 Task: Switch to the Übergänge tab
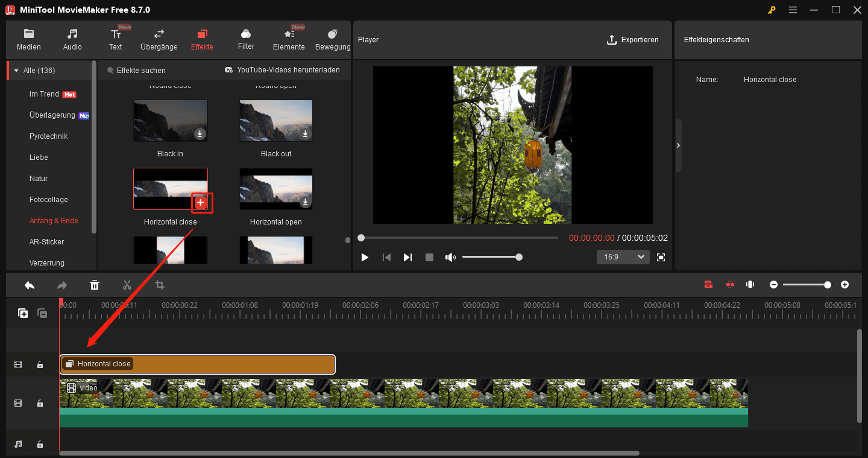coord(159,39)
